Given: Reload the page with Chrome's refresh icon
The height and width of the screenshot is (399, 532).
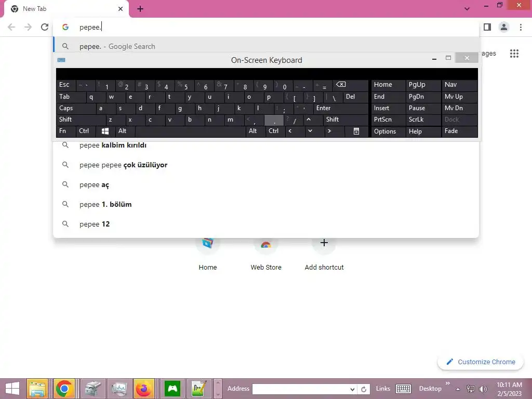Looking at the screenshot, I should click(x=45, y=27).
